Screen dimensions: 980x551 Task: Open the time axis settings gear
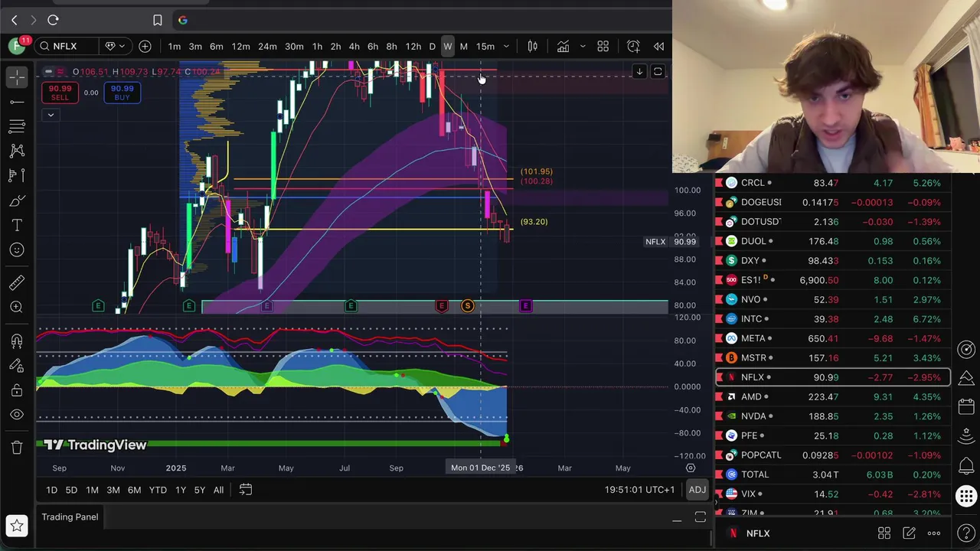691,468
